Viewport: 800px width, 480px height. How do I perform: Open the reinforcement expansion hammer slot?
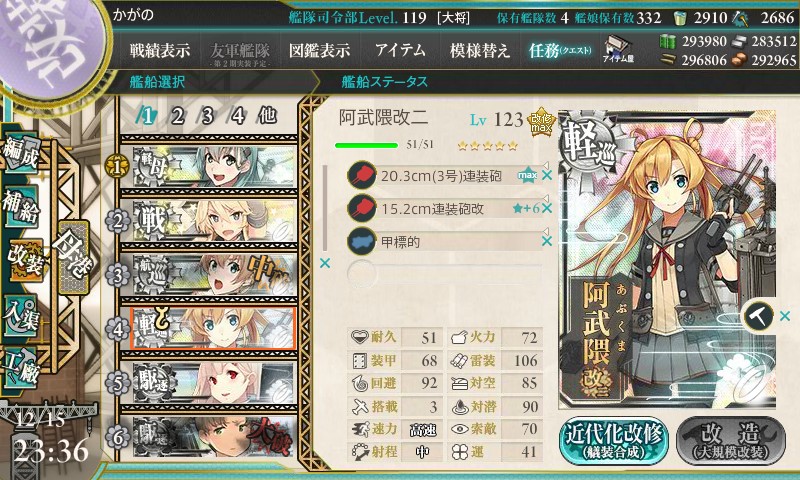click(758, 316)
